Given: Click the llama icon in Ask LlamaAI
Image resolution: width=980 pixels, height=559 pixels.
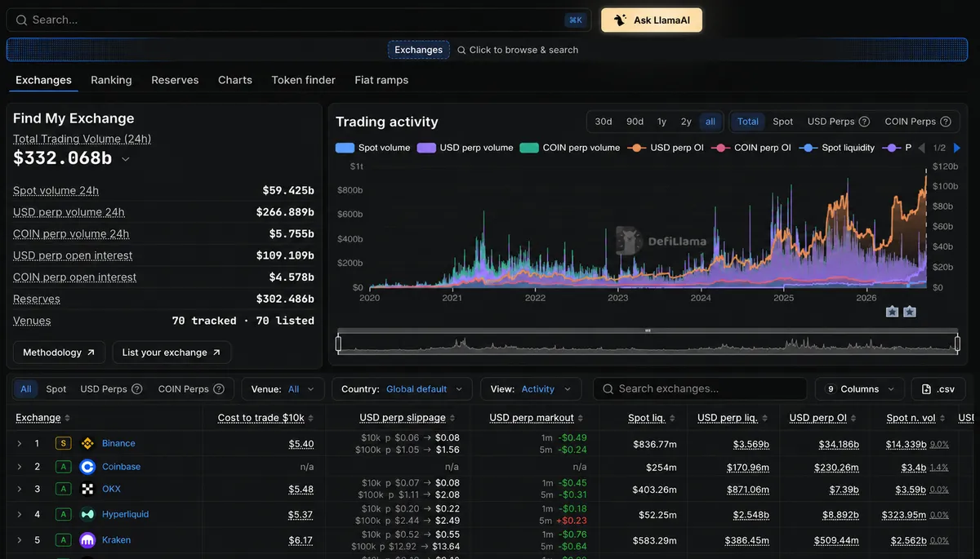Looking at the screenshot, I should 621,20.
